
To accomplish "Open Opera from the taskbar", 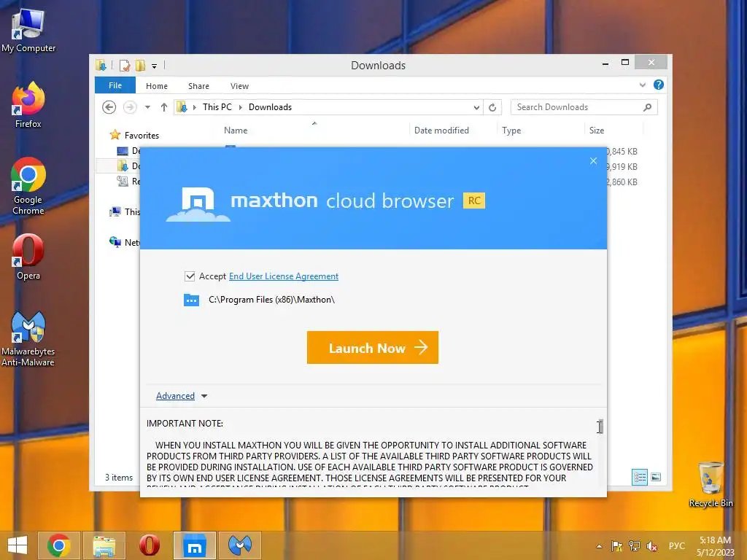I will (149, 545).
